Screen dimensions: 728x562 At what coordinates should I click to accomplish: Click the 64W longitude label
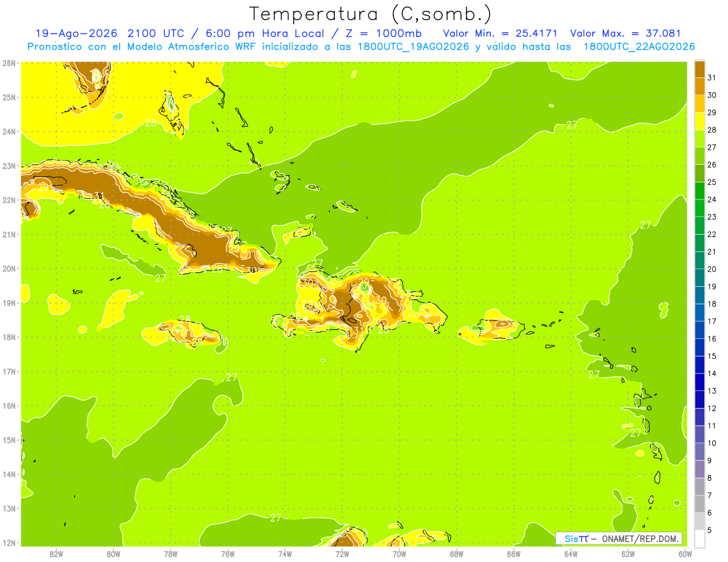tap(571, 553)
